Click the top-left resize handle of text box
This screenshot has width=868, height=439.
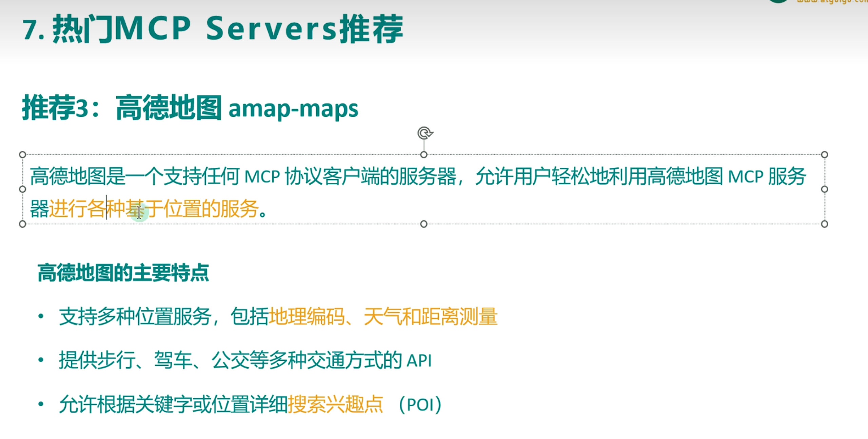pos(22,155)
